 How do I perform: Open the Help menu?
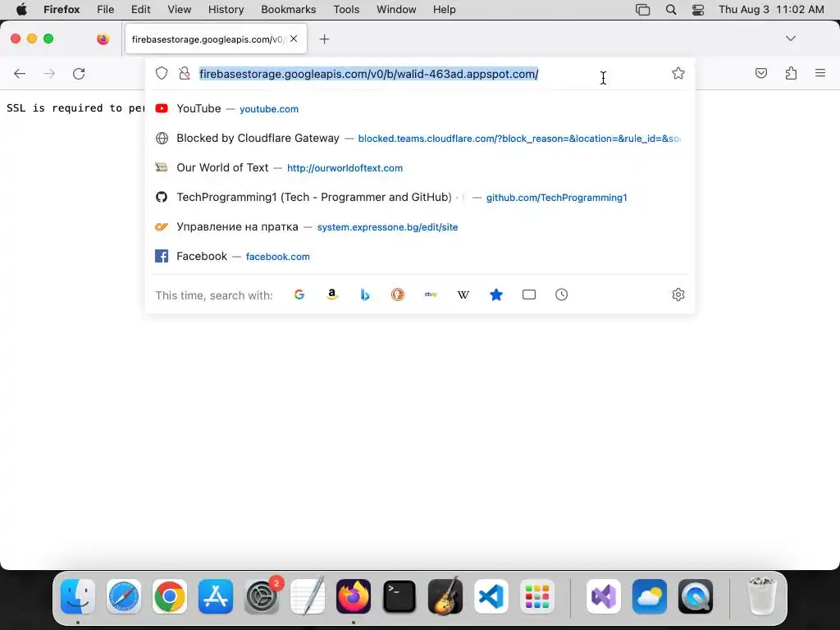(x=444, y=10)
